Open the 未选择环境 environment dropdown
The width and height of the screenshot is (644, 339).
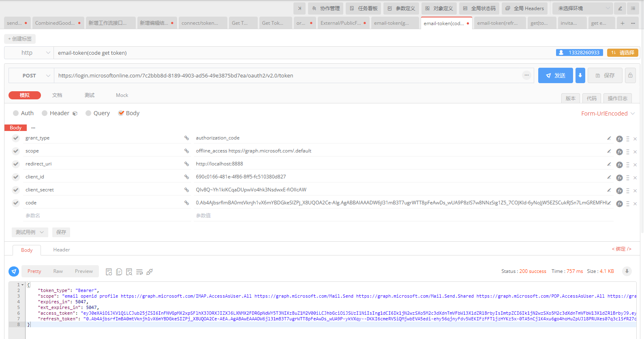583,8
